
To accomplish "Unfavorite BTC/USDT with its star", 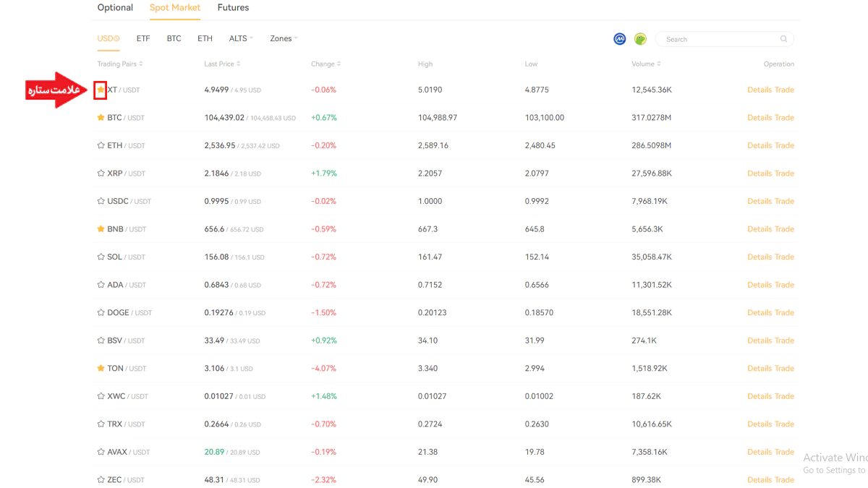I will pyautogui.click(x=101, y=117).
